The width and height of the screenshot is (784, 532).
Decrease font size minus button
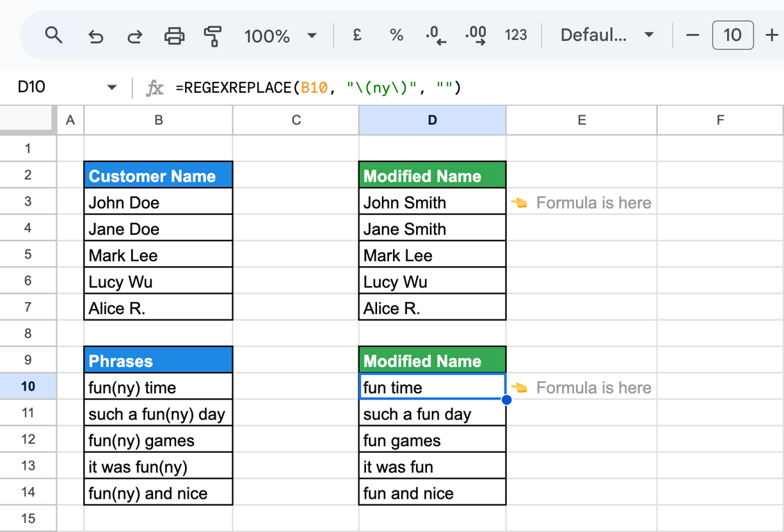[692, 35]
